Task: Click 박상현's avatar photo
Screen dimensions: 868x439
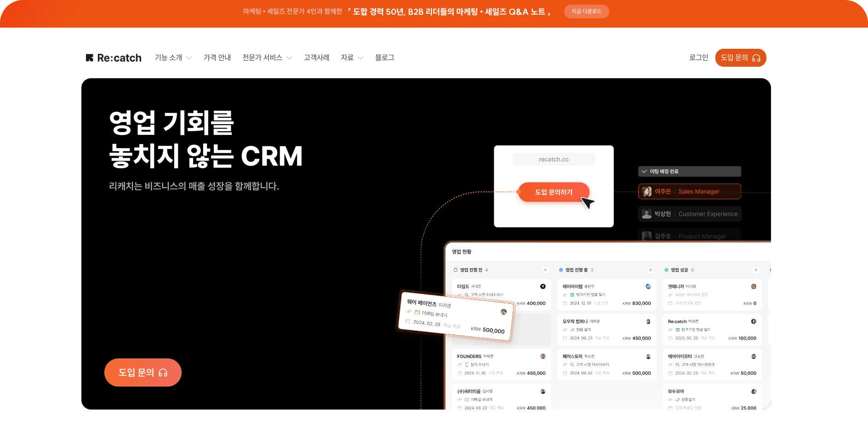Action: [x=646, y=214]
